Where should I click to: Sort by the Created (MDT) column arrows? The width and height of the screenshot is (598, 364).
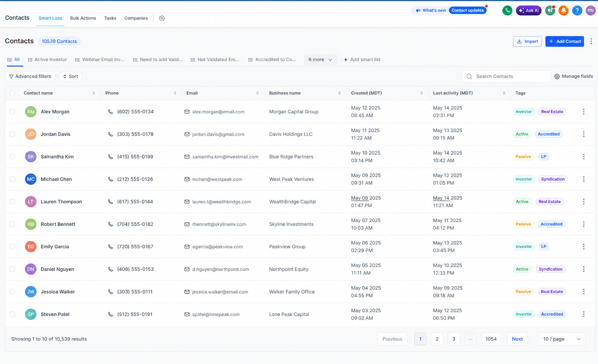click(421, 93)
